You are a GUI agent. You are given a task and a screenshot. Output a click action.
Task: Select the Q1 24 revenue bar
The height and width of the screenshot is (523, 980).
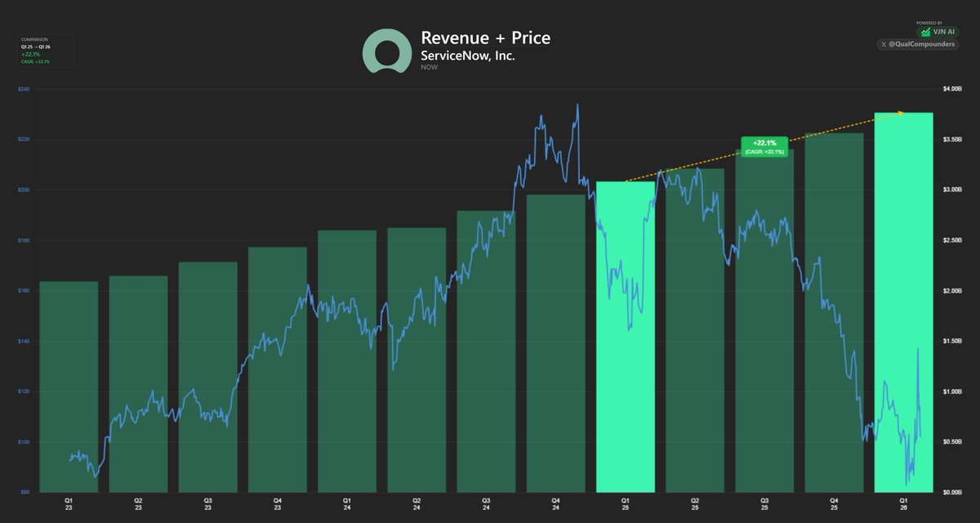tap(347, 361)
